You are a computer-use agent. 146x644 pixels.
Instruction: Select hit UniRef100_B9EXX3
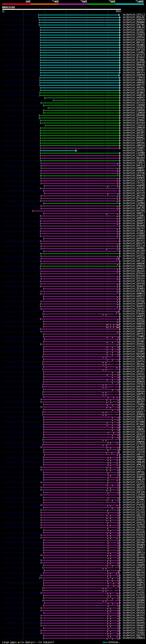[133, 570]
